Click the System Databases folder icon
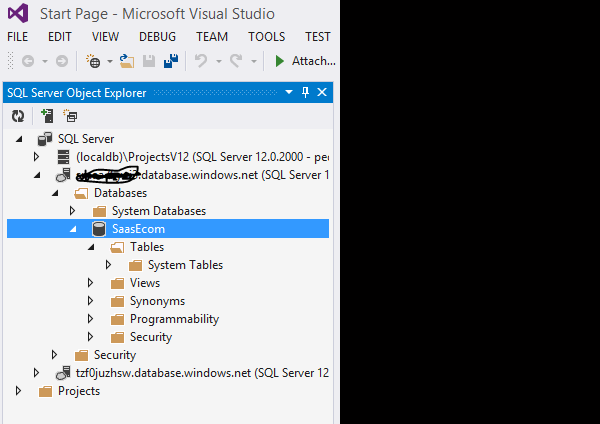Image resolution: width=600 pixels, height=424 pixels. coord(99,211)
